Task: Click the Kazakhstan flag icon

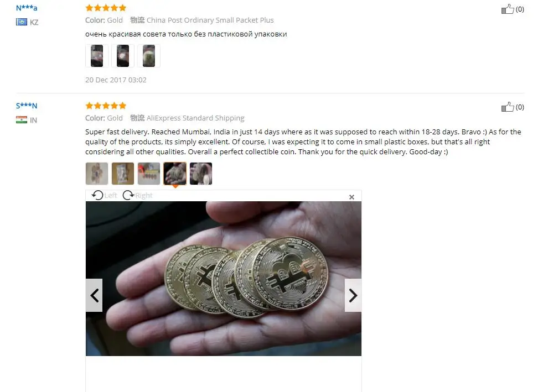Action: 22,22
